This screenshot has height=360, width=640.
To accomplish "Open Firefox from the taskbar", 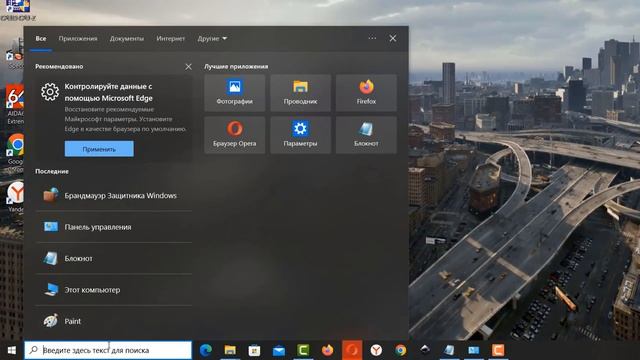I will [327, 350].
